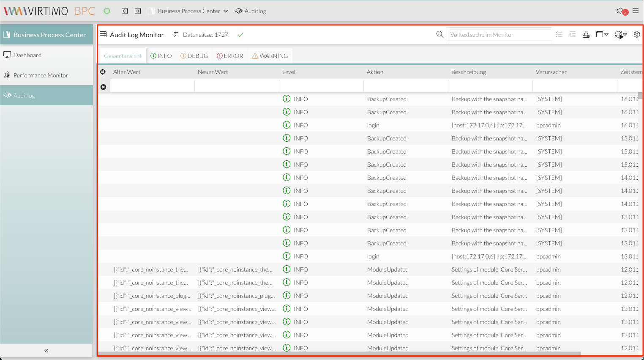Viewport: 644px width, 360px height.
Task: Open Performance Monitor in sidebar
Action: coord(41,75)
